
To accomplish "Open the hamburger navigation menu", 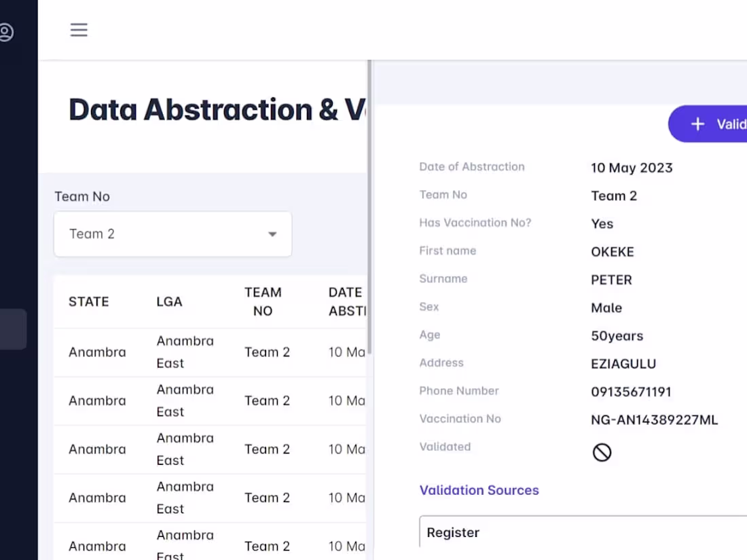I will click(79, 30).
